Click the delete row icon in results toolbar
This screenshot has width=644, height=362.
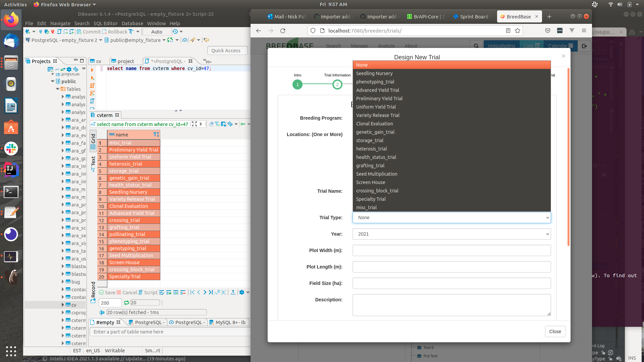click(183, 293)
